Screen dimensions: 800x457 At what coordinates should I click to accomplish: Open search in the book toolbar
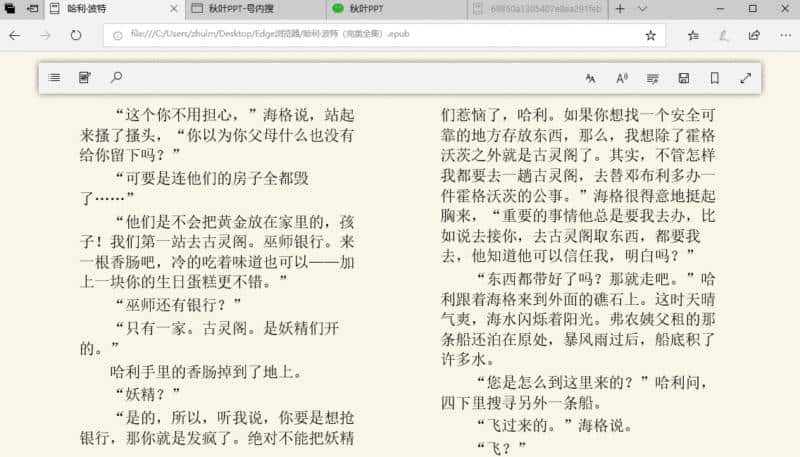[116, 78]
